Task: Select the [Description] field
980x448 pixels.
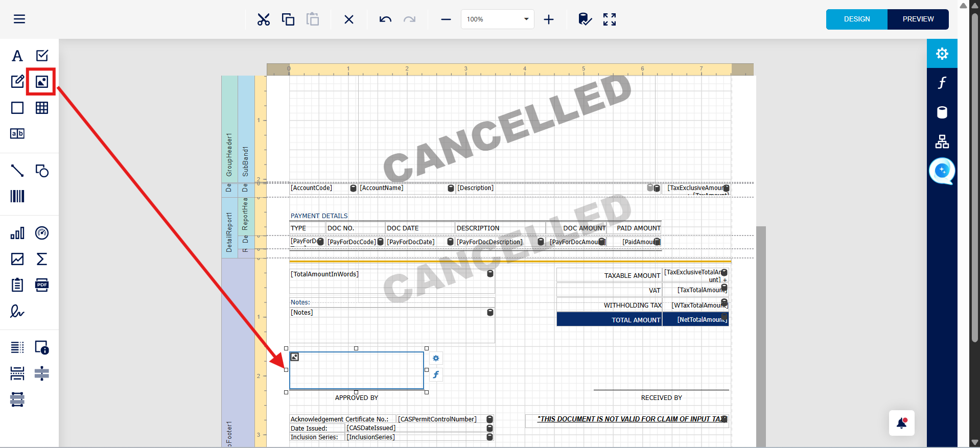Action: click(x=555, y=188)
